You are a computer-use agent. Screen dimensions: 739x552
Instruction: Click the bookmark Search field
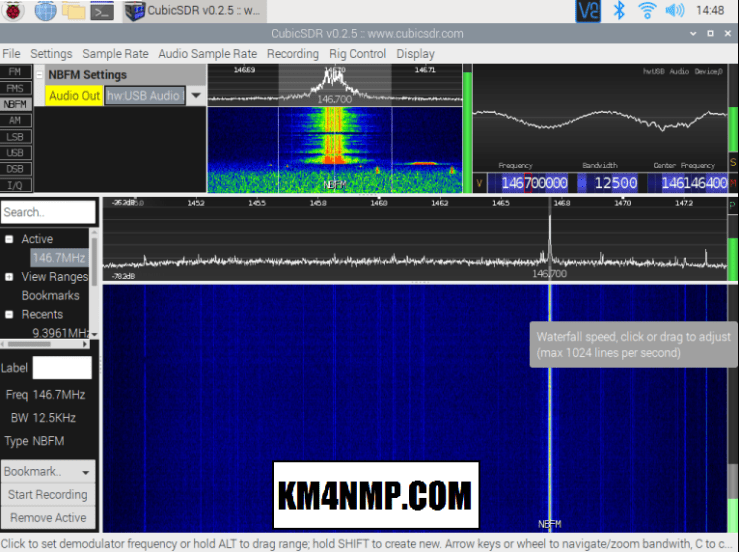point(48,212)
